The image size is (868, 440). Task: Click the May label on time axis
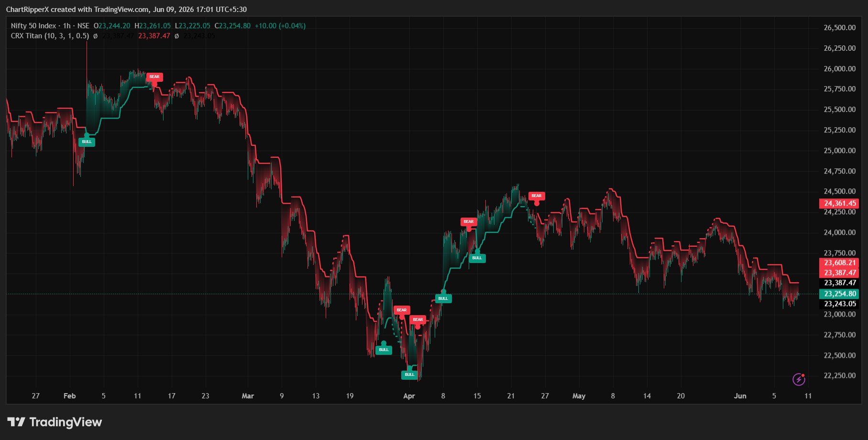click(579, 396)
